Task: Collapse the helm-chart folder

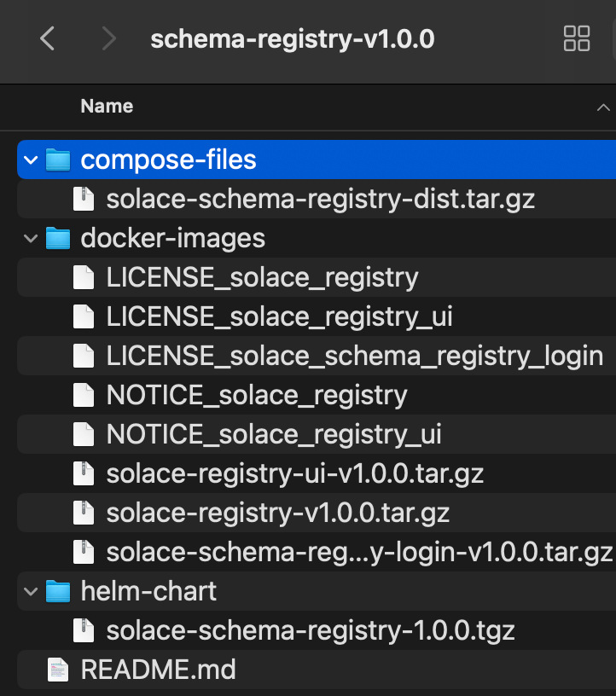Action: coord(32,591)
